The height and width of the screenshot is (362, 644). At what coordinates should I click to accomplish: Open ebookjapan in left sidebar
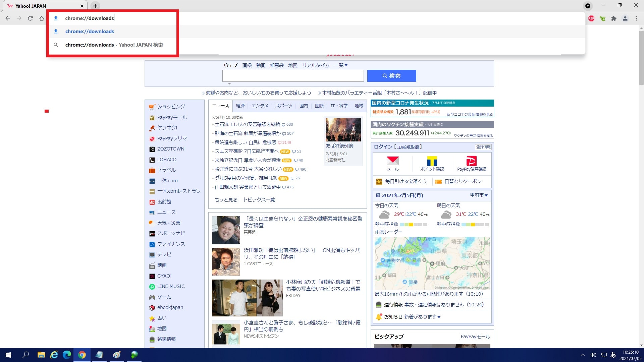tap(170, 307)
